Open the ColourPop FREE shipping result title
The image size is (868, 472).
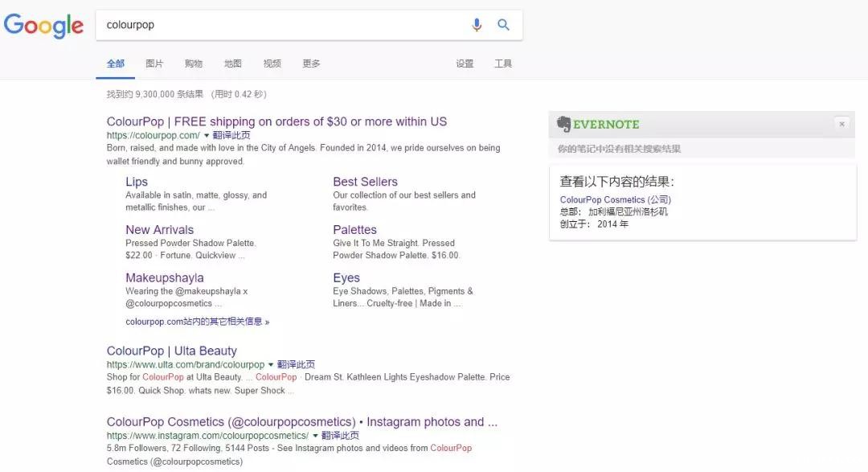click(x=276, y=121)
